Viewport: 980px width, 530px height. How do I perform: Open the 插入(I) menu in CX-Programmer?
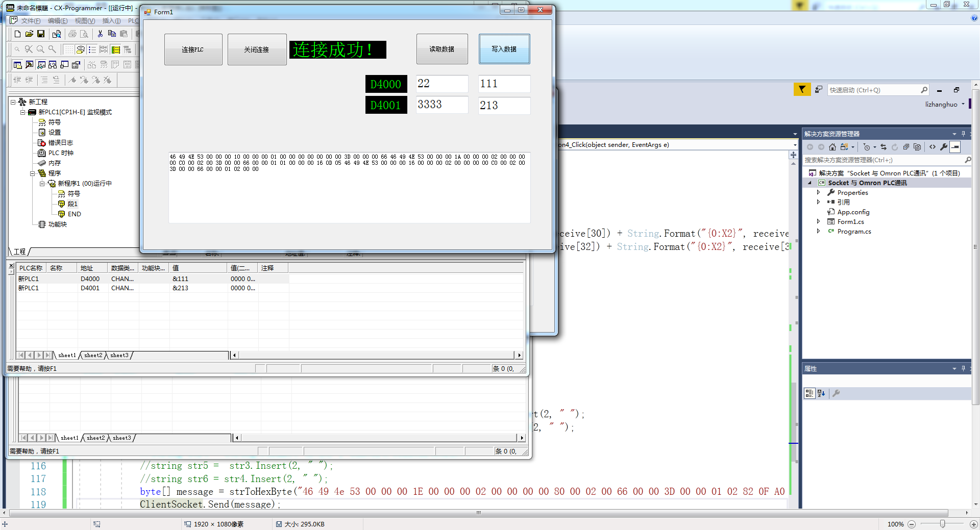point(111,21)
